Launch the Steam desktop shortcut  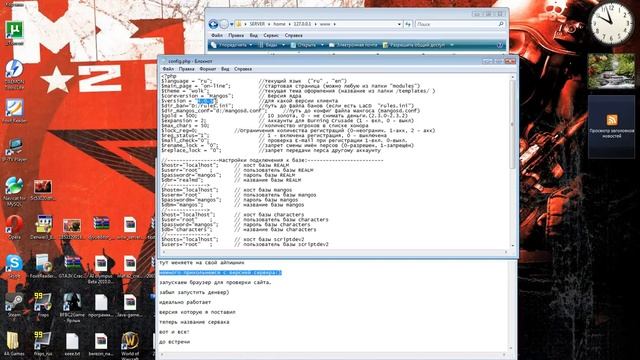coord(15,304)
